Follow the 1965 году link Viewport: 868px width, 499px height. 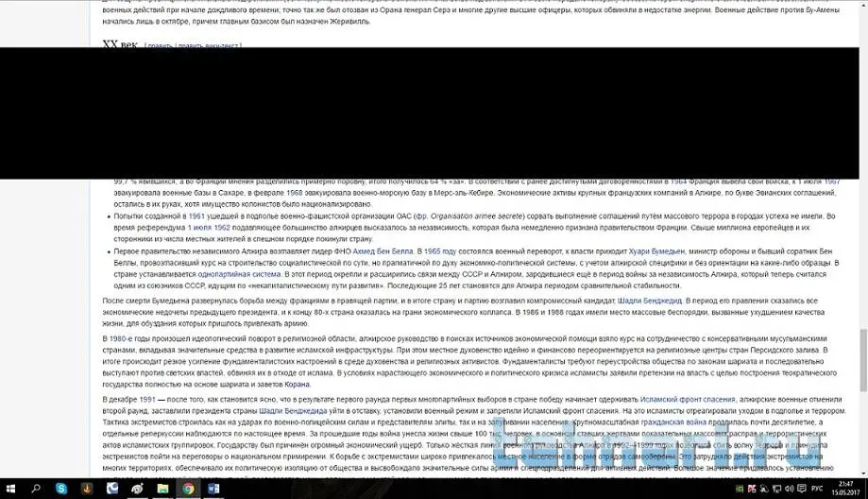440,250
